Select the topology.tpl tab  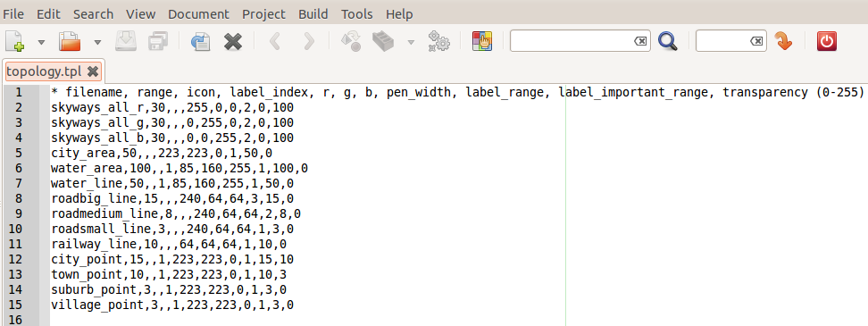point(45,71)
